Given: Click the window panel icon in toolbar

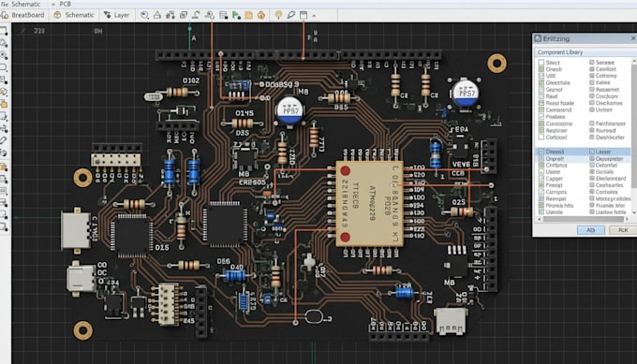Looking at the screenshot, I should tap(304, 15).
